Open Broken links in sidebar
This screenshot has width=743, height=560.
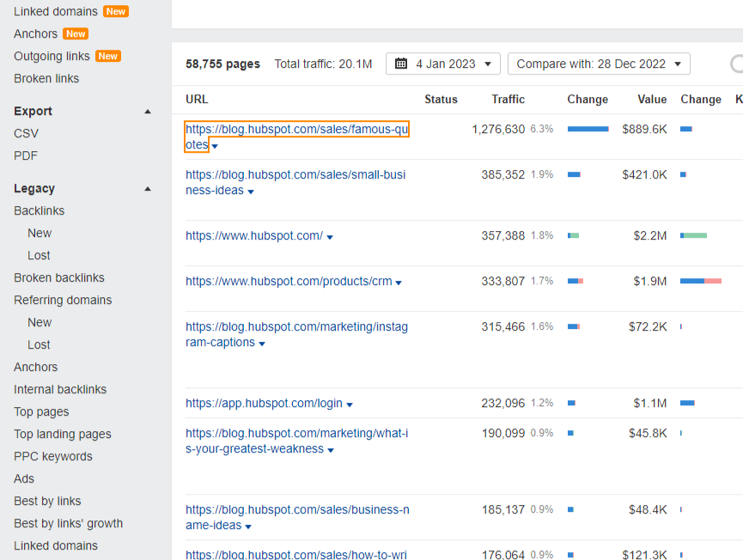coord(46,78)
